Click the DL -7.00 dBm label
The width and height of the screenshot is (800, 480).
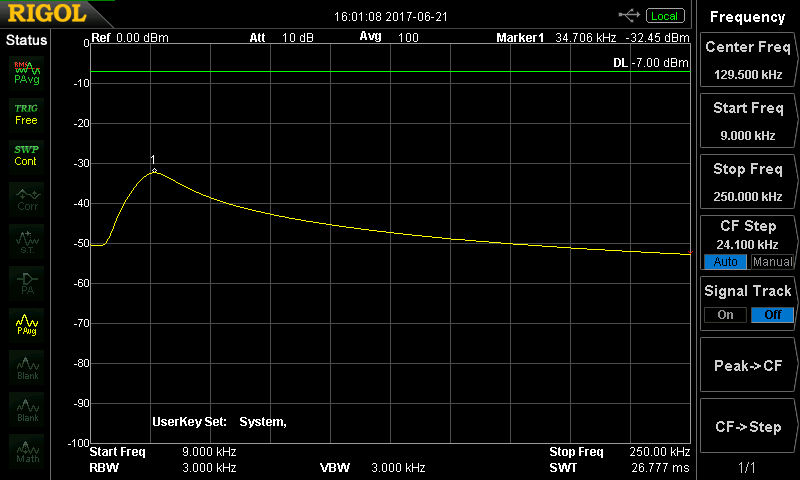coord(651,63)
